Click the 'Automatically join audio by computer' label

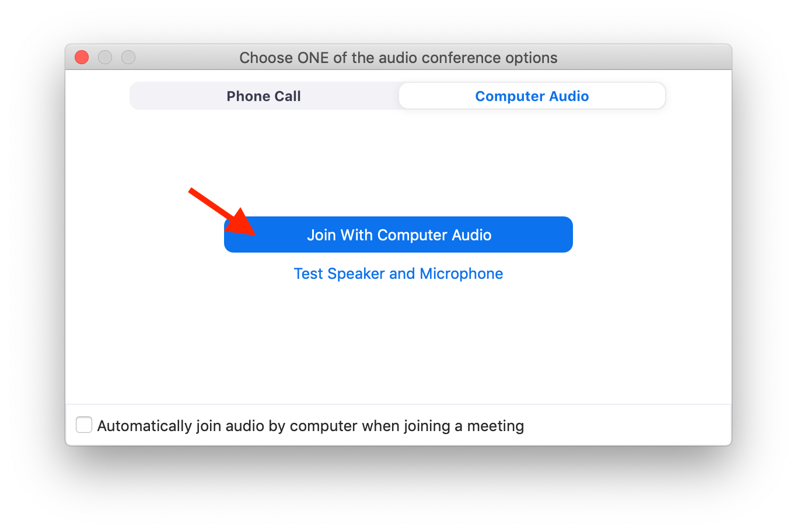click(x=310, y=426)
